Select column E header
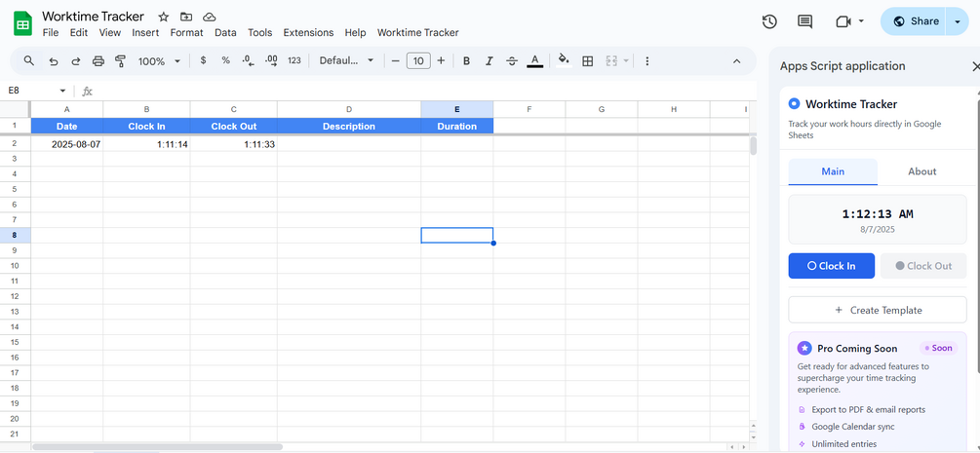 pos(457,109)
